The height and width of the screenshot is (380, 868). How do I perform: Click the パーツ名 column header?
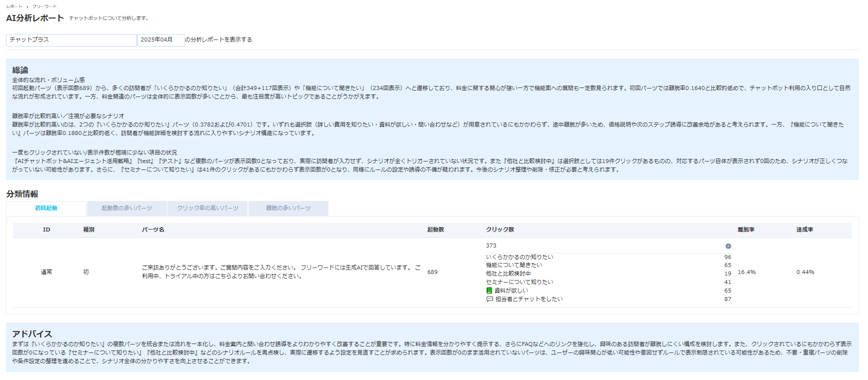[153, 230]
